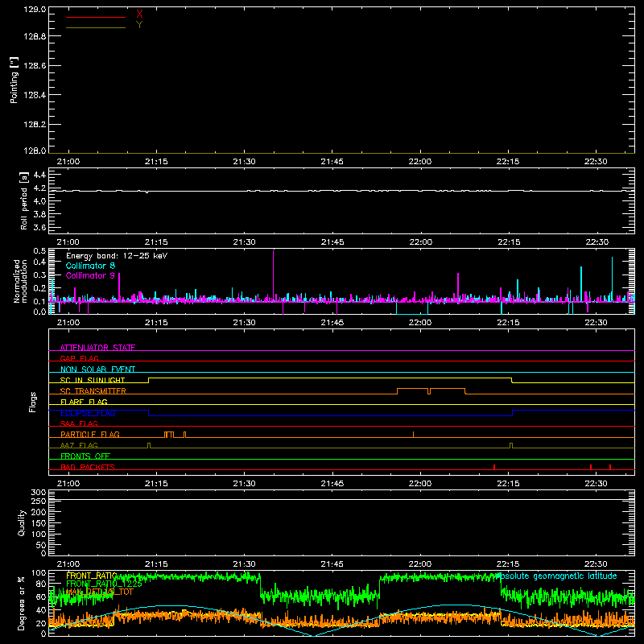Screen dimensions: 644x644
Task: Click the NON_SOLAR_EVENT flag label
Action: [x=97, y=369]
